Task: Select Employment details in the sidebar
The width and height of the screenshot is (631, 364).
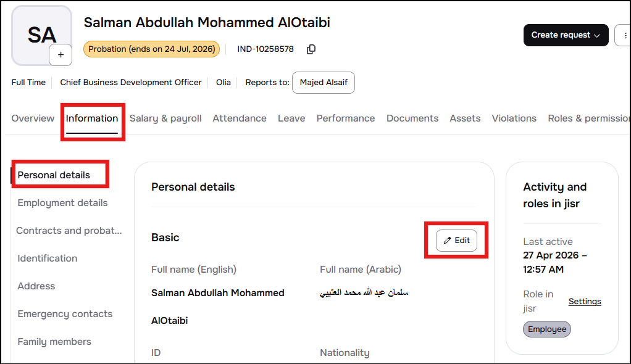Action: tap(63, 203)
